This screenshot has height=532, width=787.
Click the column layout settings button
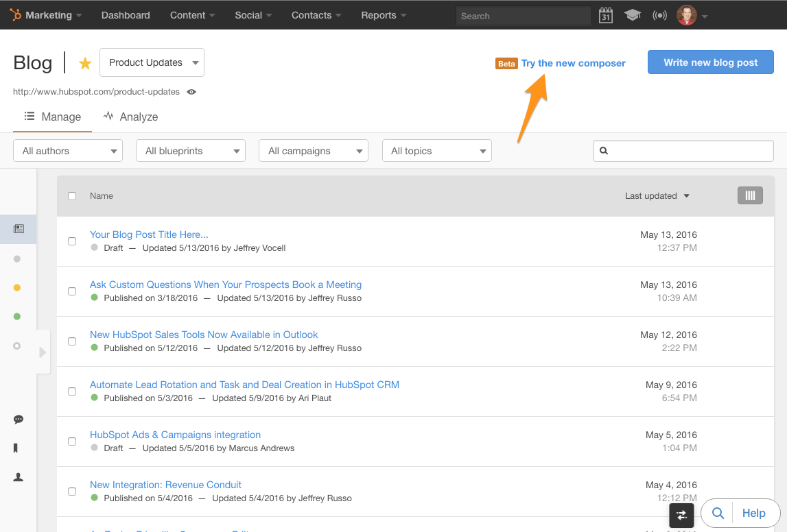point(750,195)
